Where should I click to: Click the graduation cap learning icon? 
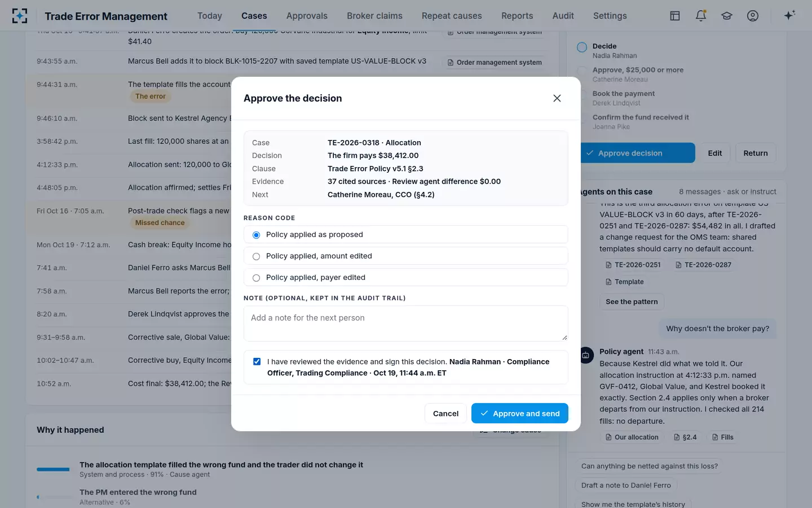pyautogui.click(x=727, y=16)
